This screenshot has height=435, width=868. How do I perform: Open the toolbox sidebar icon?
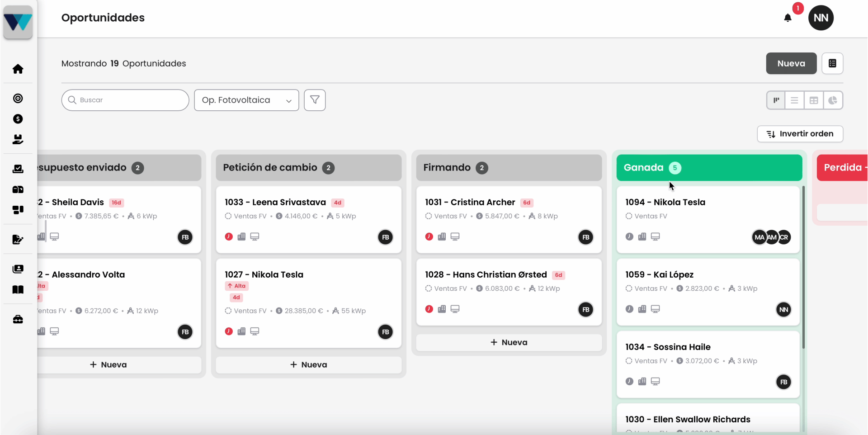[x=18, y=319]
